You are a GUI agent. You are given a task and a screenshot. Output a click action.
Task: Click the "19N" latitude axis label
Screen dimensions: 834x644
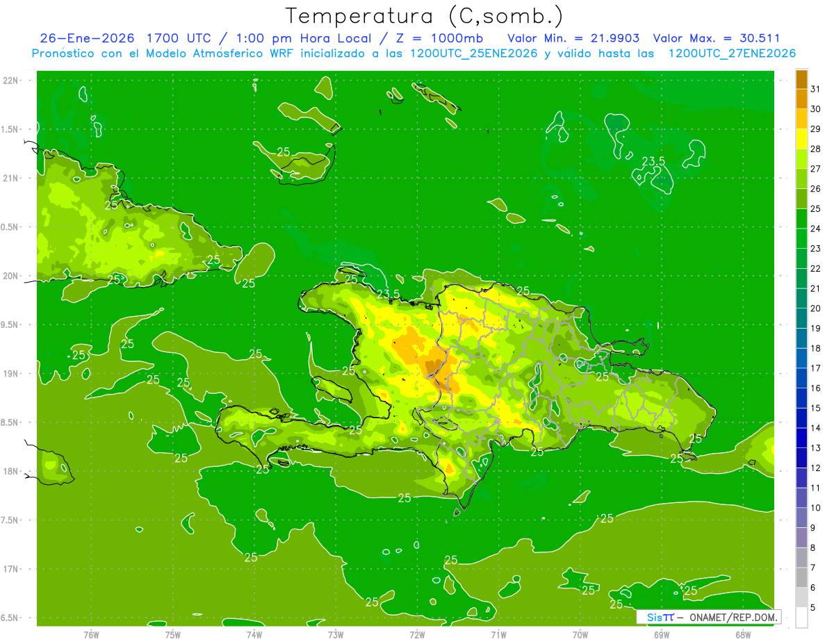(x=12, y=374)
